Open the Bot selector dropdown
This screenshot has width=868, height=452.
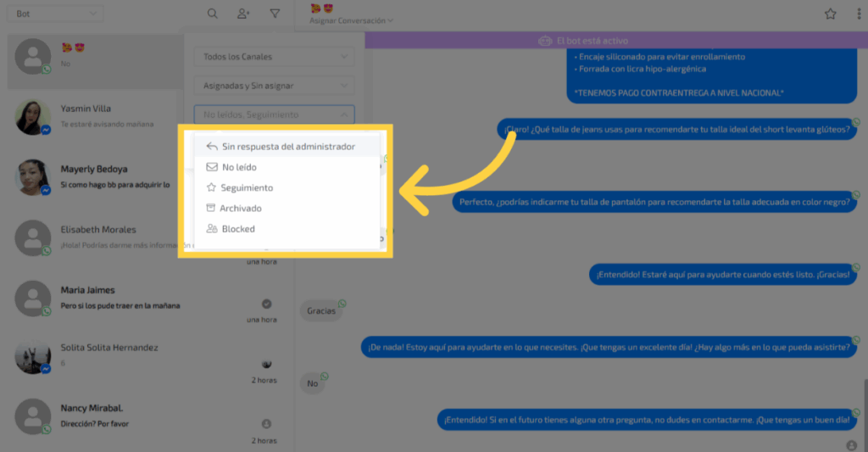(x=58, y=14)
